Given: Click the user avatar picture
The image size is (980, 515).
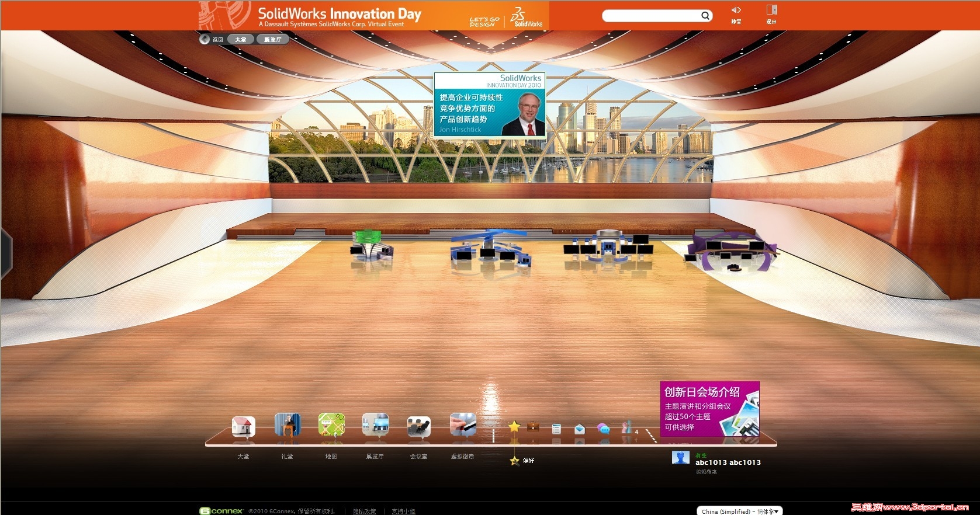Looking at the screenshot, I should click(680, 457).
